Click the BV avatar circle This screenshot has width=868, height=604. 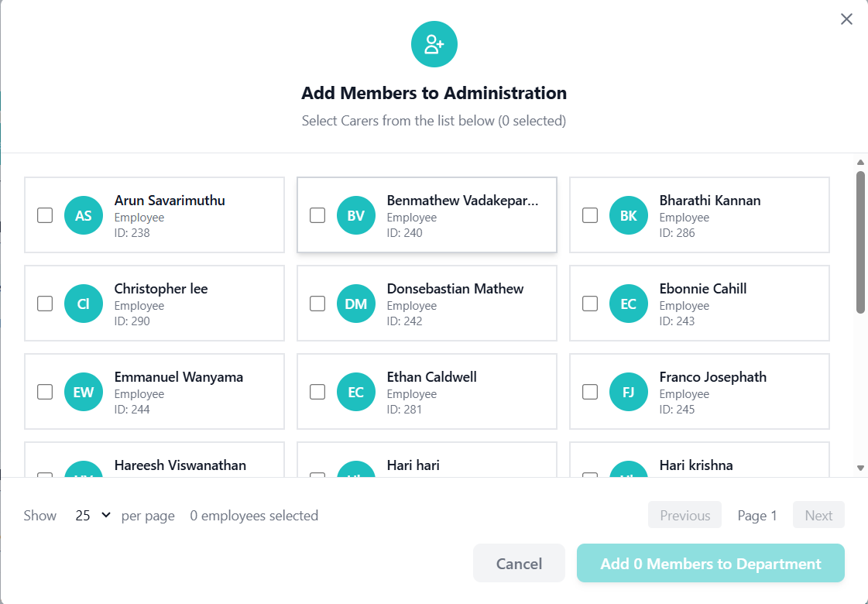click(356, 216)
